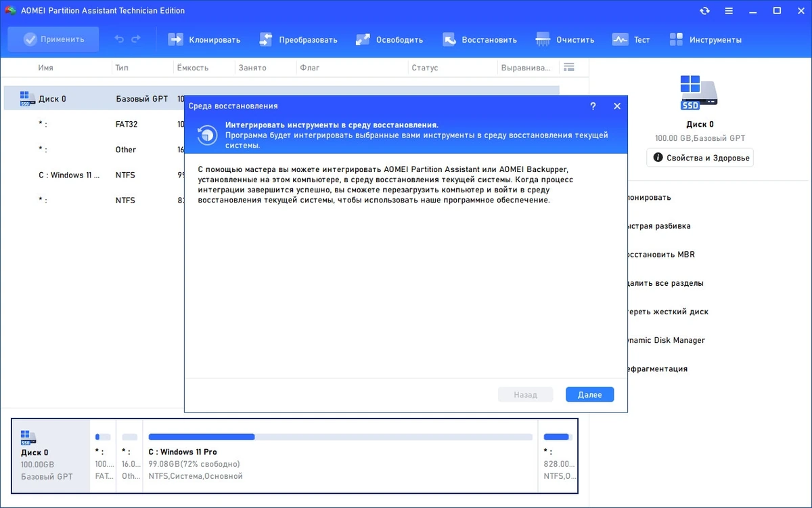The image size is (812, 508).
Task: Click the column settings list icon
Action: click(x=569, y=67)
